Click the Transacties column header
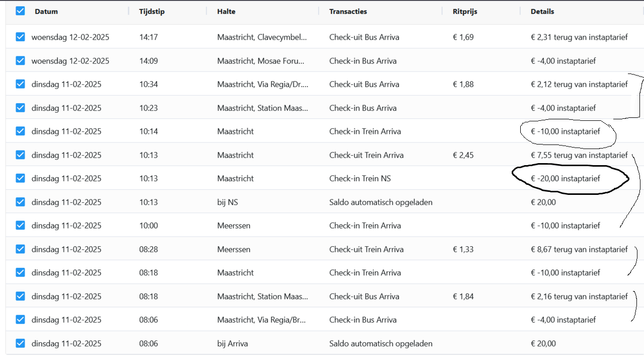This screenshot has width=644, height=358. [x=348, y=12]
